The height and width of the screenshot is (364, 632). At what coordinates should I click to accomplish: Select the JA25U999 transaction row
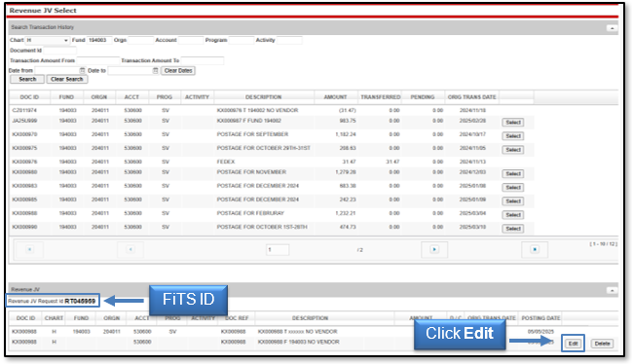tap(513, 123)
